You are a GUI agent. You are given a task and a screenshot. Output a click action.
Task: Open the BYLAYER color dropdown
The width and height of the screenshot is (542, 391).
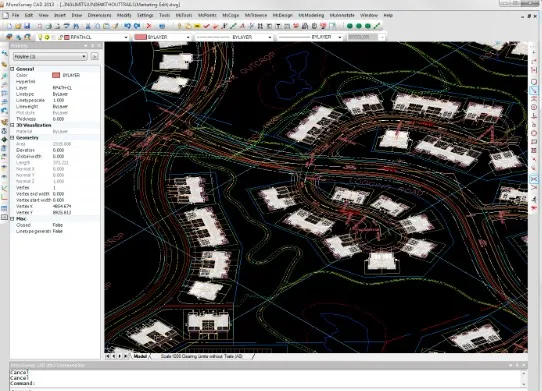point(162,37)
